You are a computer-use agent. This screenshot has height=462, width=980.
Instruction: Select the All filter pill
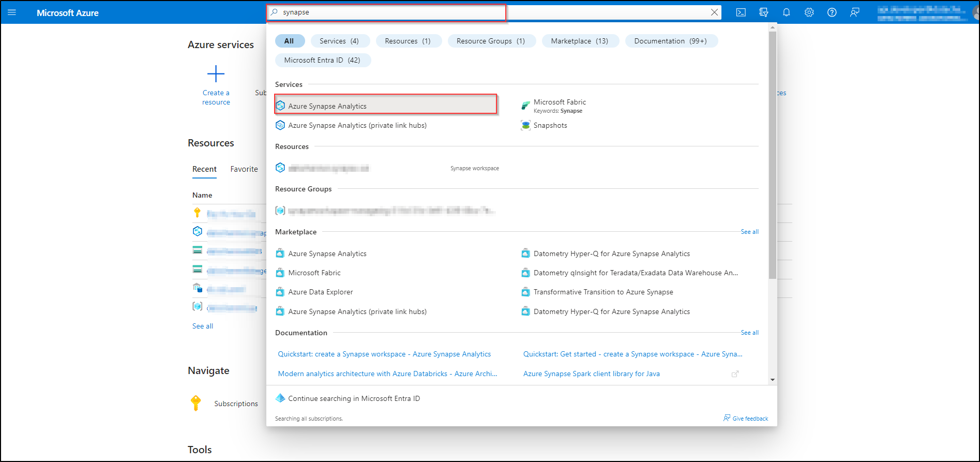[289, 41]
